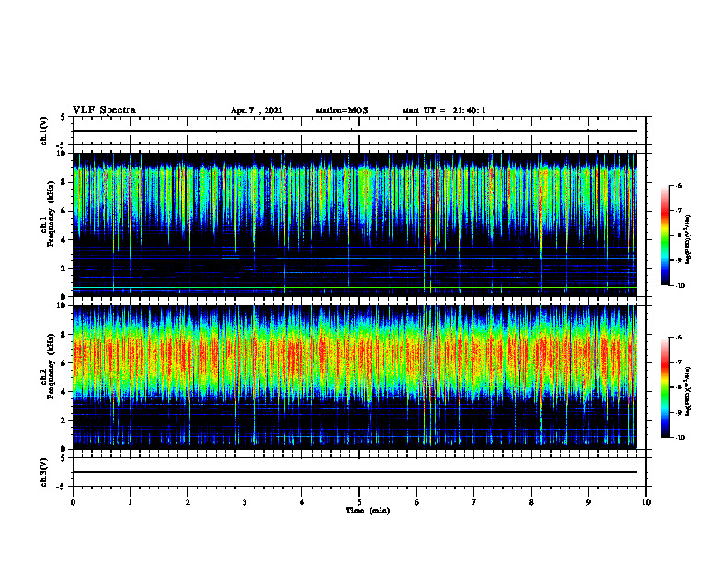This screenshot has height=563, width=728.
Task: Click the "VLF Spectra" plot title
Action: pyautogui.click(x=104, y=110)
